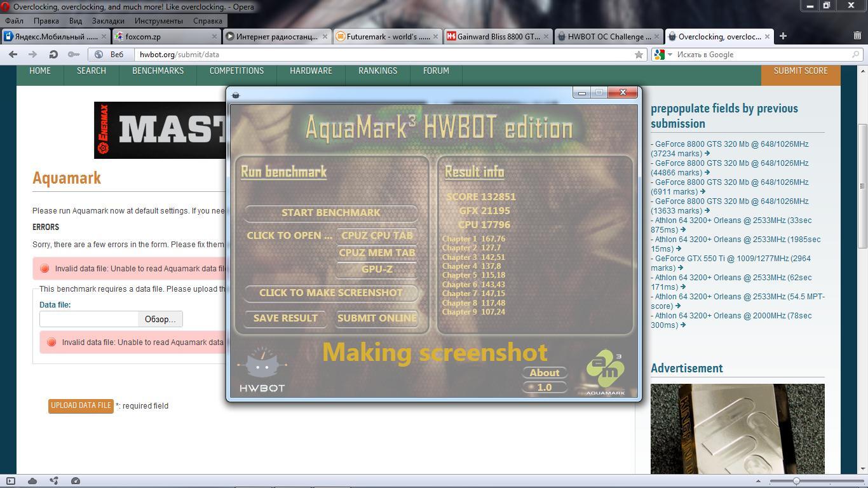Follow the arrow after the 37234 marks entry
Image resolution: width=868 pixels, height=488 pixels.
pos(707,154)
